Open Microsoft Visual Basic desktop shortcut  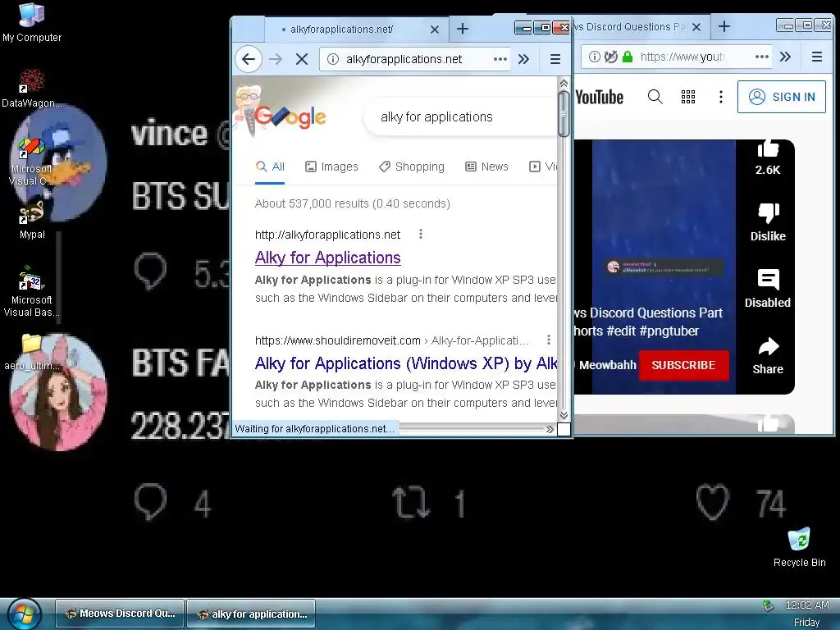tap(32, 292)
